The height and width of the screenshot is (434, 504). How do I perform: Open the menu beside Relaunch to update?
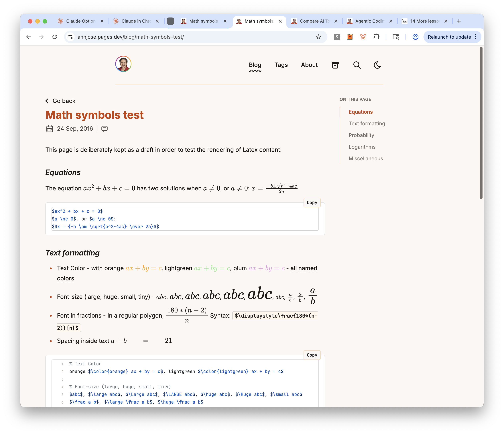[x=475, y=37]
